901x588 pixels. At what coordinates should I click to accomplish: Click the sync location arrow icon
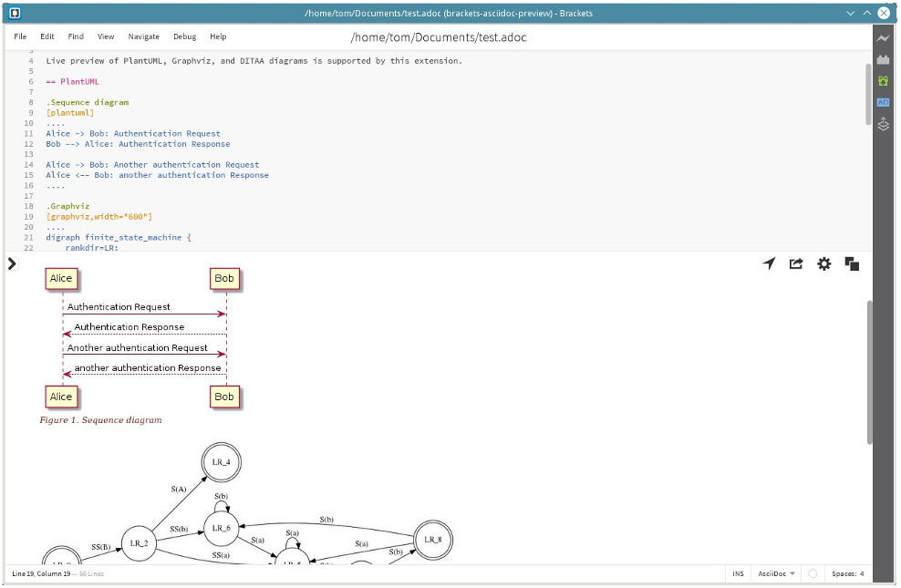769,263
